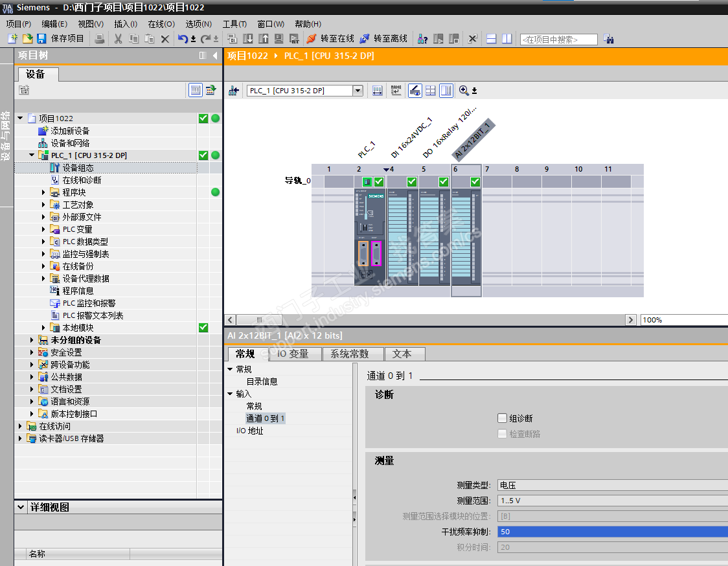
Task: Collapse the 详细视图 panel
Action: tap(21, 507)
